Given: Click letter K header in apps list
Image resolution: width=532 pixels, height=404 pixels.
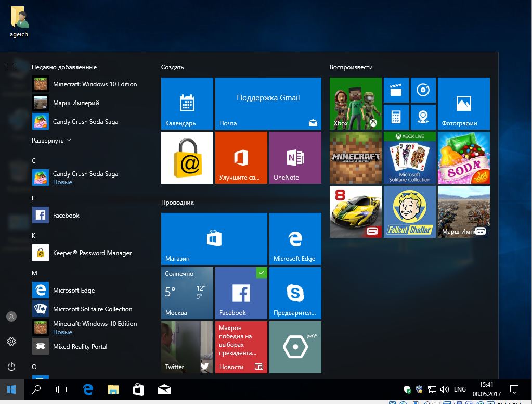Looking at the screenshot, I should tap(34, 235).
